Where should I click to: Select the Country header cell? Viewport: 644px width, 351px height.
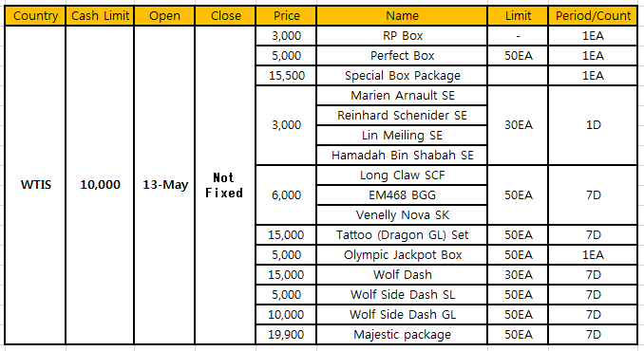click(x=35, y=16)
